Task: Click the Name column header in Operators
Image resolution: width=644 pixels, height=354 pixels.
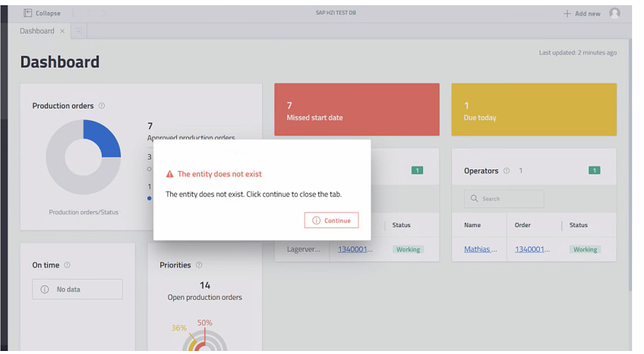Action: (472, 225)
